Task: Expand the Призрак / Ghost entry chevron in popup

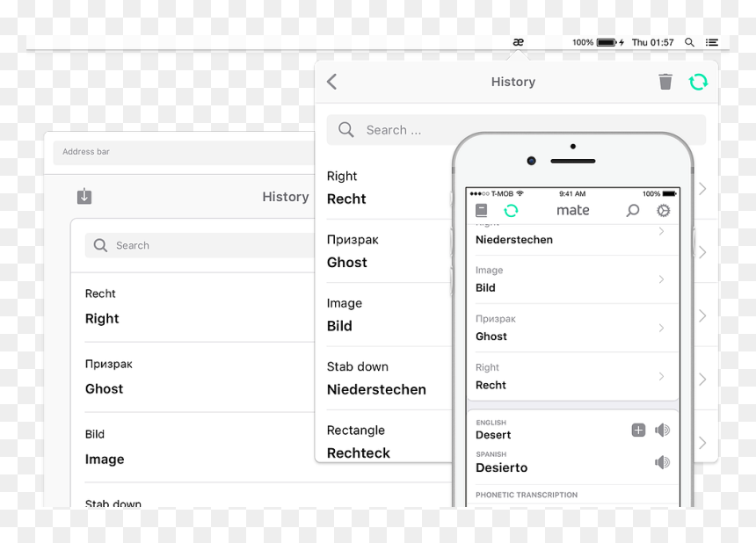Action: 702,252
